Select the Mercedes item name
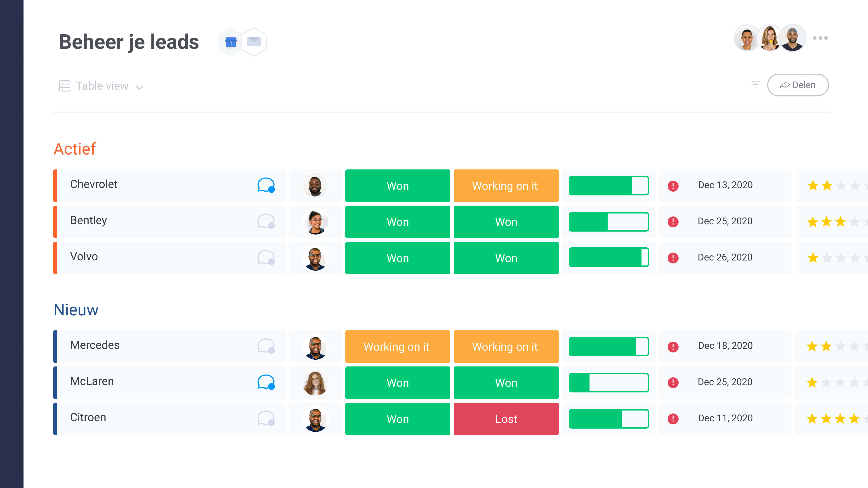The image size is (868, 488). 95,345
